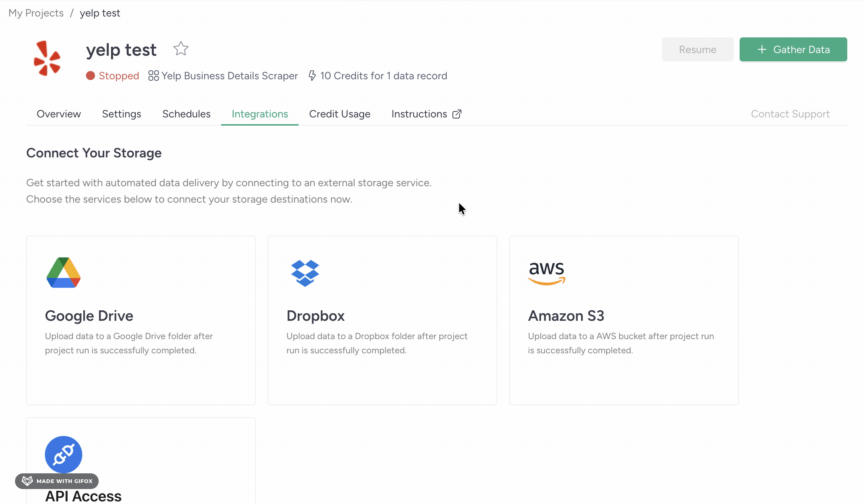Star the yelp test project as favorite
The image size is (863, 504).
click(181, 49)
